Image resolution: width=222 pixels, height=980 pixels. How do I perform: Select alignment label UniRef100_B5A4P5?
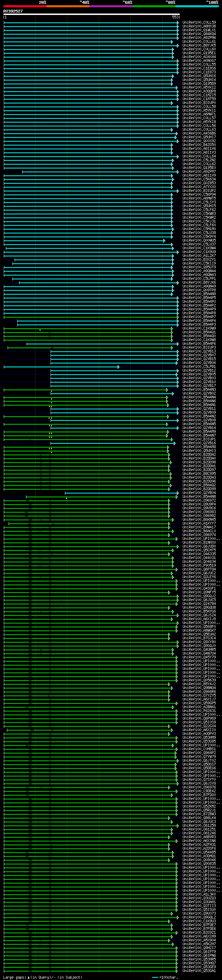pos(199,298)
